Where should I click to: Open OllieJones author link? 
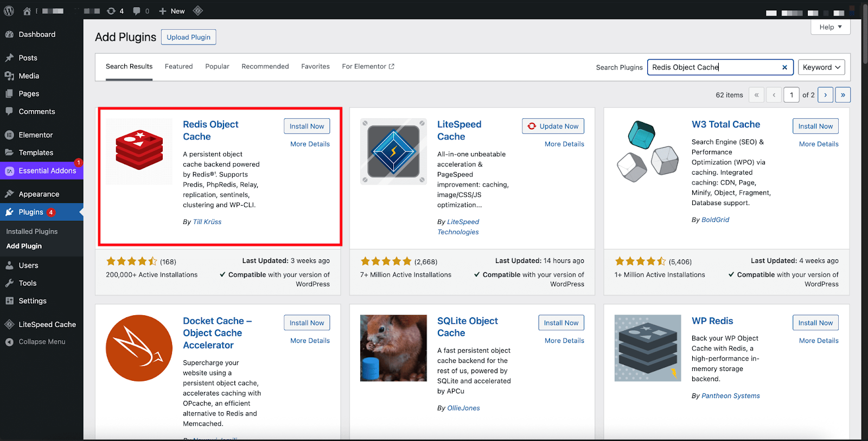pyautogui.click(x=463, y=408)
